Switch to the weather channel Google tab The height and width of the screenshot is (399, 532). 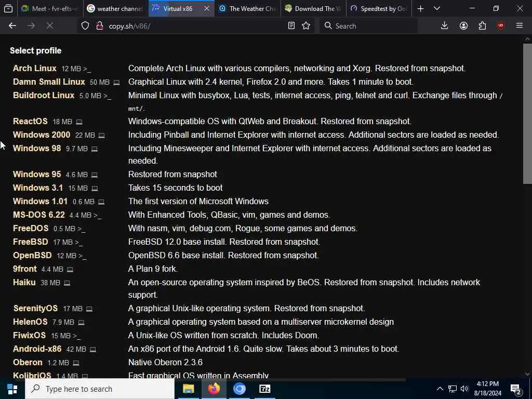116,8
